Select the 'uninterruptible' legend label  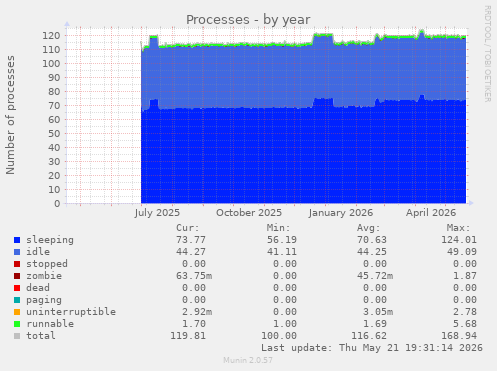tap(71, 312)
